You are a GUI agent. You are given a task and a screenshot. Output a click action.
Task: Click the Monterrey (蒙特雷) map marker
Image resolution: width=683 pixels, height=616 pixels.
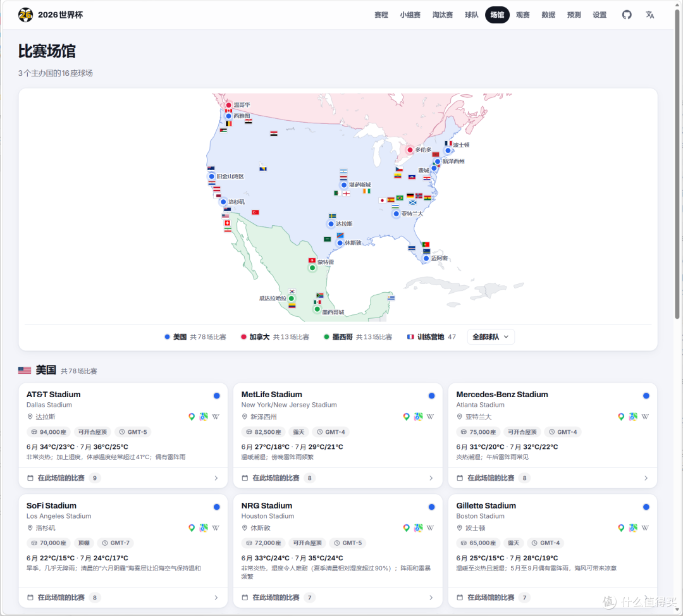point(312,268)
